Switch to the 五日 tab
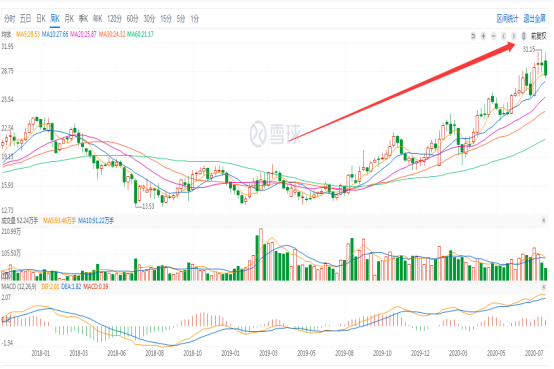Screen dimensions: 554x369 (x=25, y=18)
